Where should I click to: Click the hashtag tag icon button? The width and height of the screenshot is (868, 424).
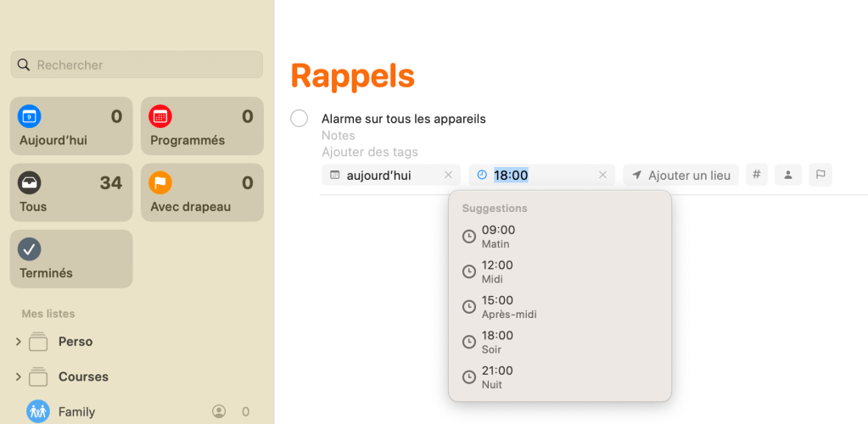pyautogui.click(x=756, y=175)
